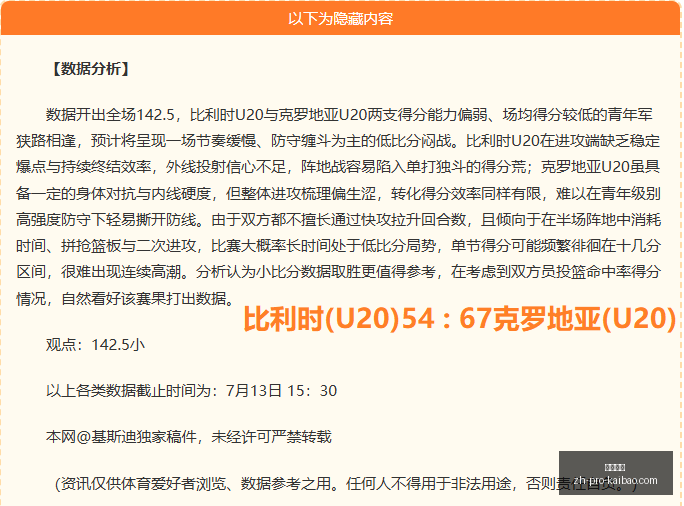Click the orange score text 比利时(U20)54：67克罗地亚(U20)
684x506 pixels.
click(459, 318)
